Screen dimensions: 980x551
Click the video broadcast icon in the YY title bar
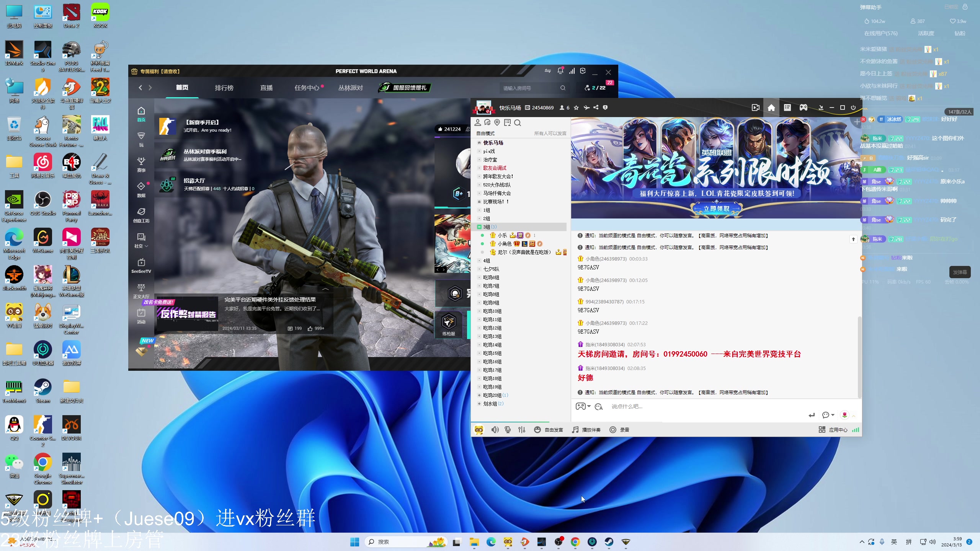[x=755, y=108]
